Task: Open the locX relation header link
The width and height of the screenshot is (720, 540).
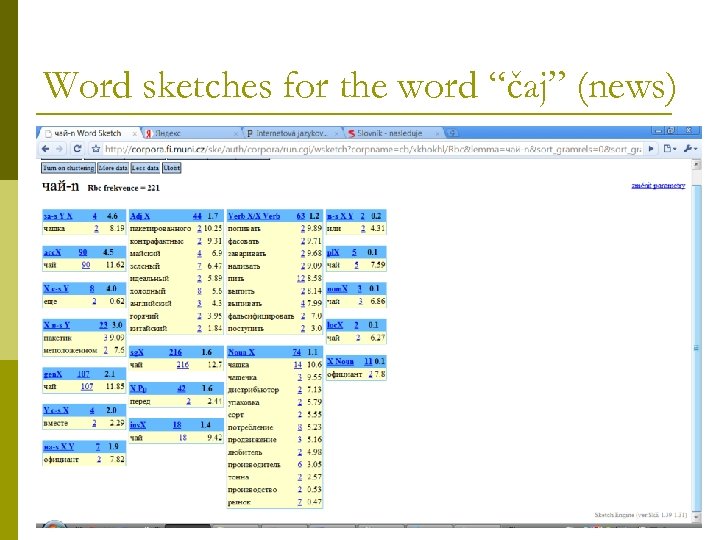Action: pyautogui.click(x=335, y=325)
